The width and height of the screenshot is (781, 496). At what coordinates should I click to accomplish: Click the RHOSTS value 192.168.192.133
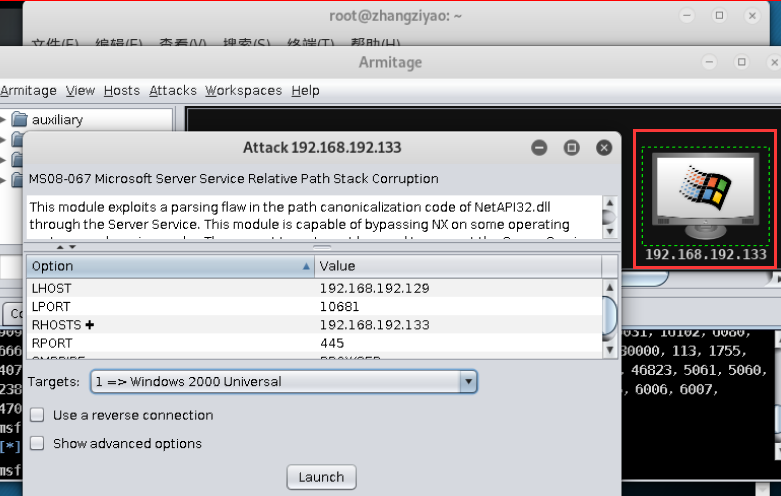375,325
